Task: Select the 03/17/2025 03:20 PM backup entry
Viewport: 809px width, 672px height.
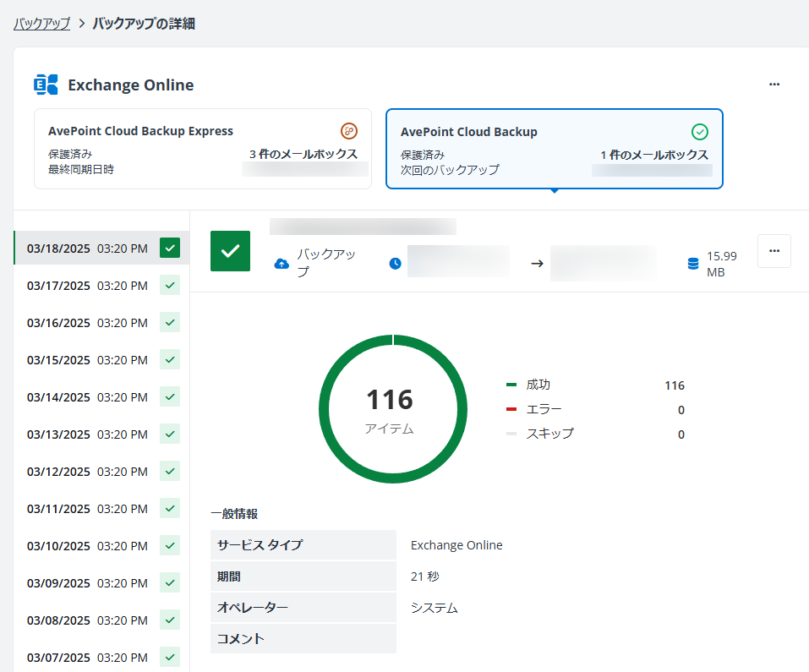Action: [101, 285]
